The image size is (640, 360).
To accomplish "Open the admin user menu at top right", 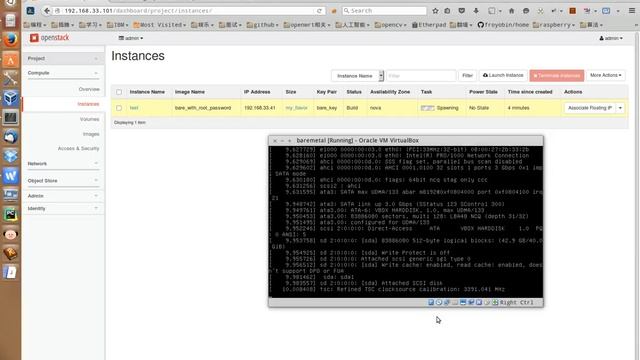I will tap(611, 38).
